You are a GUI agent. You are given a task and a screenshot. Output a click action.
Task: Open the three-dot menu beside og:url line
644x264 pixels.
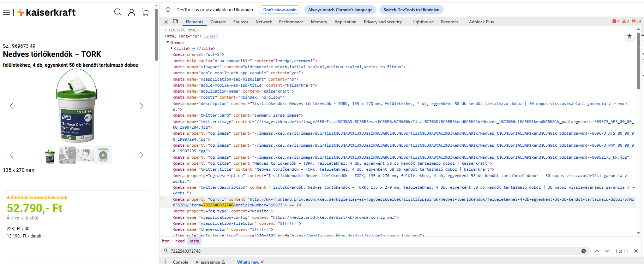(x=162, y=199)
